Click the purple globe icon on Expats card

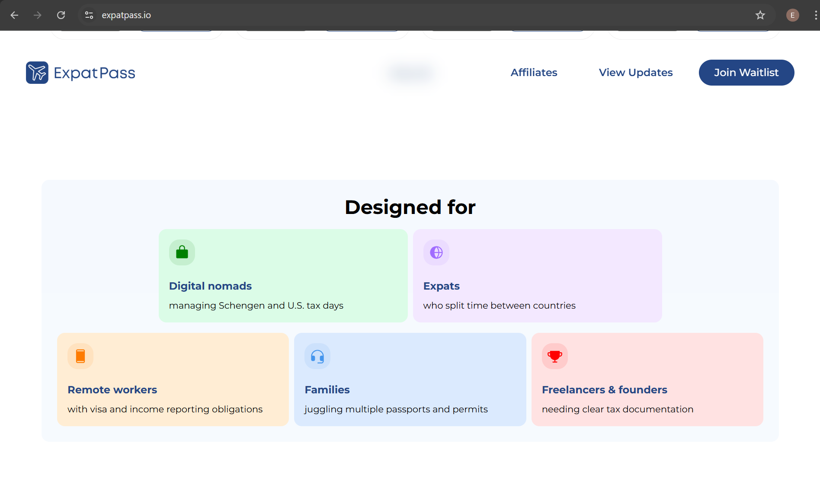tap(436, 252)
